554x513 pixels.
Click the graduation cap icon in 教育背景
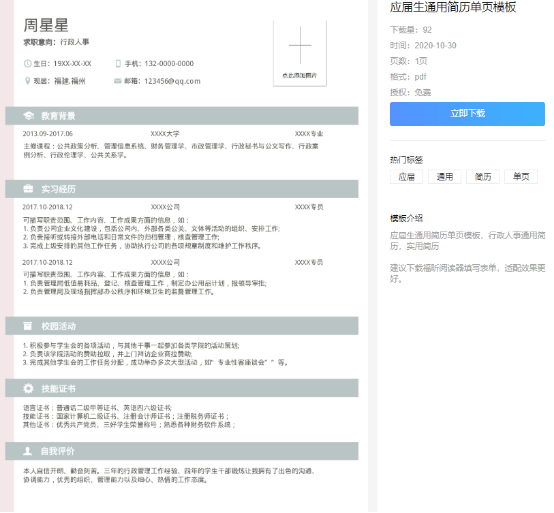click(29, 116)
